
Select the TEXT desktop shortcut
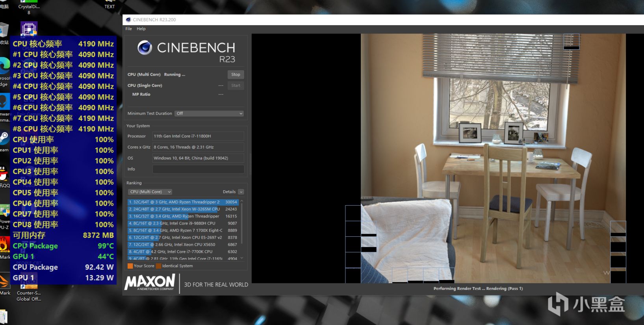[x=109, y=5]
